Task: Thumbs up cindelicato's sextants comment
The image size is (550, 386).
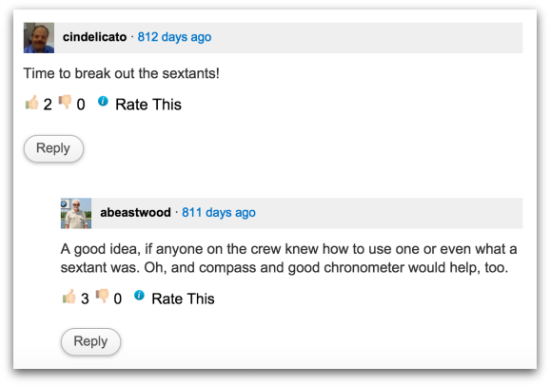Action: [x=32, y=103]
